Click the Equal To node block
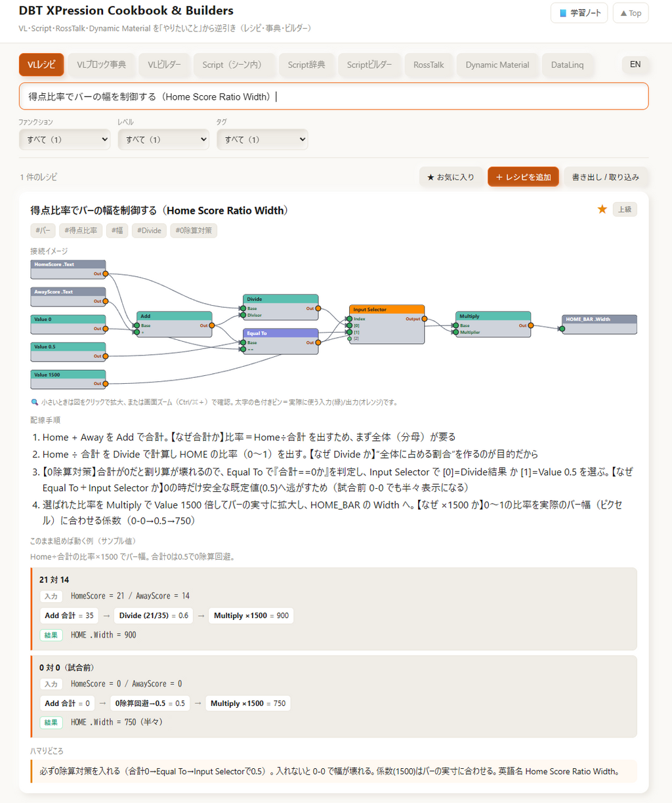Screen dimensions: 672x803 [281, 341]
